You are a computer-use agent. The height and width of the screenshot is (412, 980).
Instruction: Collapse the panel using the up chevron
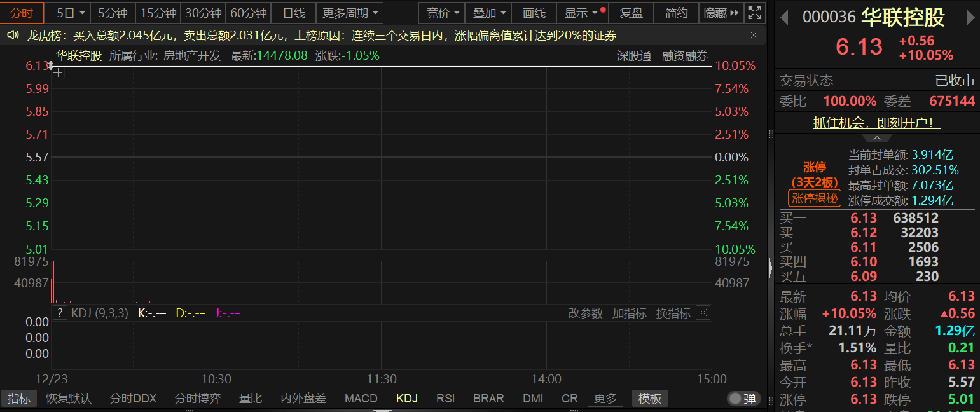click(877, 138)
